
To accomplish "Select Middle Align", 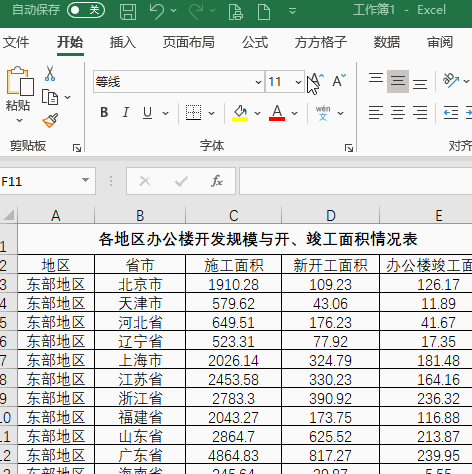I will (x=398, y=81).
